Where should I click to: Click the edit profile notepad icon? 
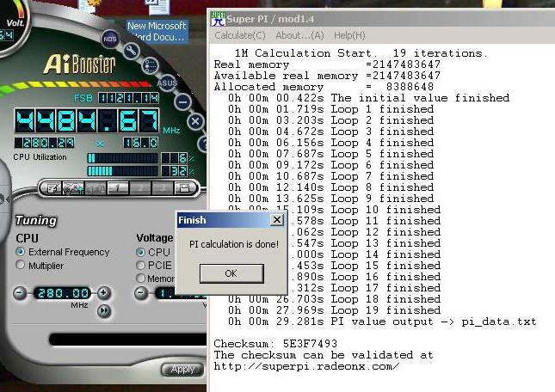52,188
